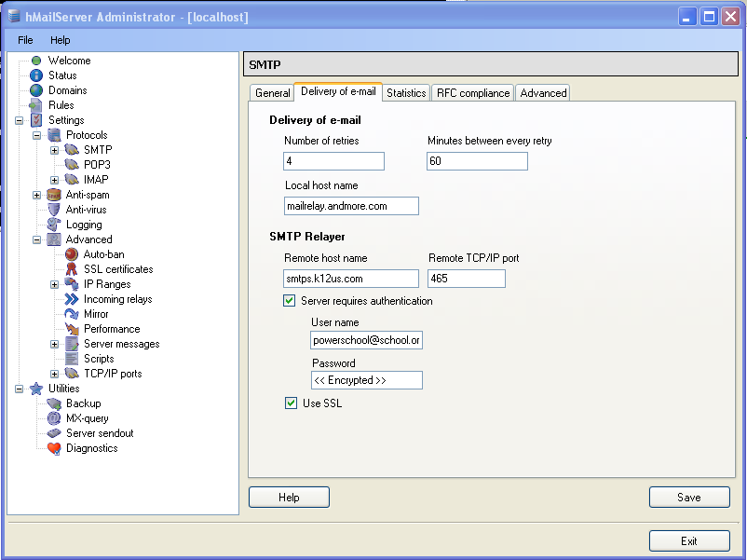Click the Exit button

click(688, 541)
